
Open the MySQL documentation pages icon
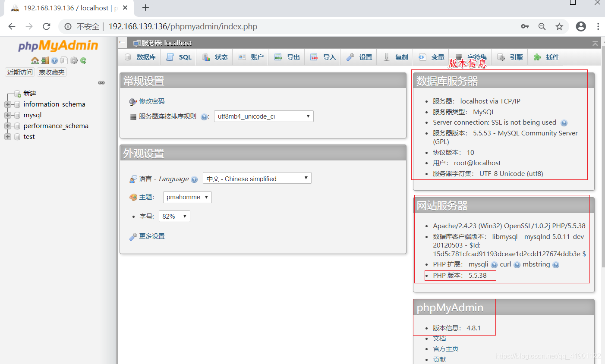tap(64, 60)
